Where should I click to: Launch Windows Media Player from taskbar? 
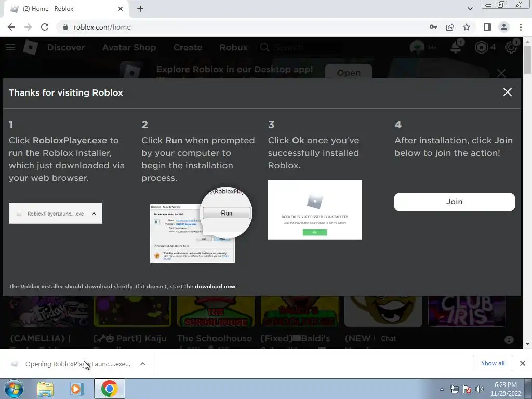[x=77, y=389]
